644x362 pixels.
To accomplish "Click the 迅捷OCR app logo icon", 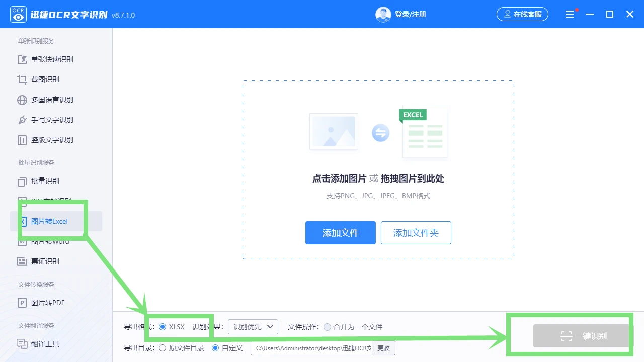I will pyautogui.click(x=18, y=14).
